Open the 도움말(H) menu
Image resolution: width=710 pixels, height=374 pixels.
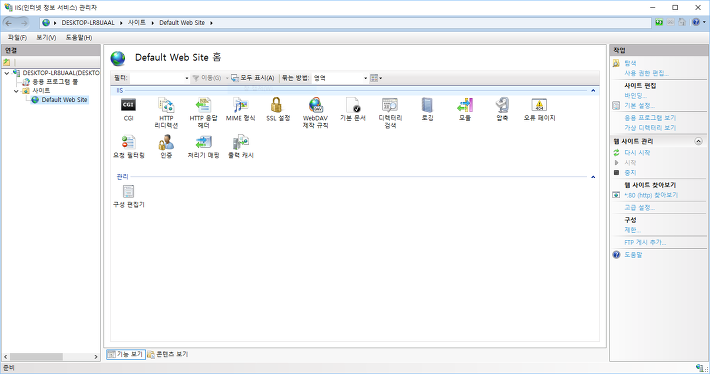point(79,38)
